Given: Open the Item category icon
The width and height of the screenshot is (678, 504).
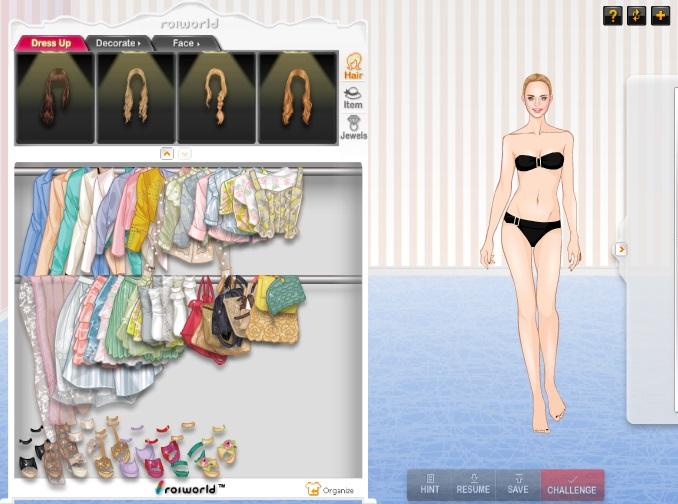Looking at the screenshot, I should (353, 97).
